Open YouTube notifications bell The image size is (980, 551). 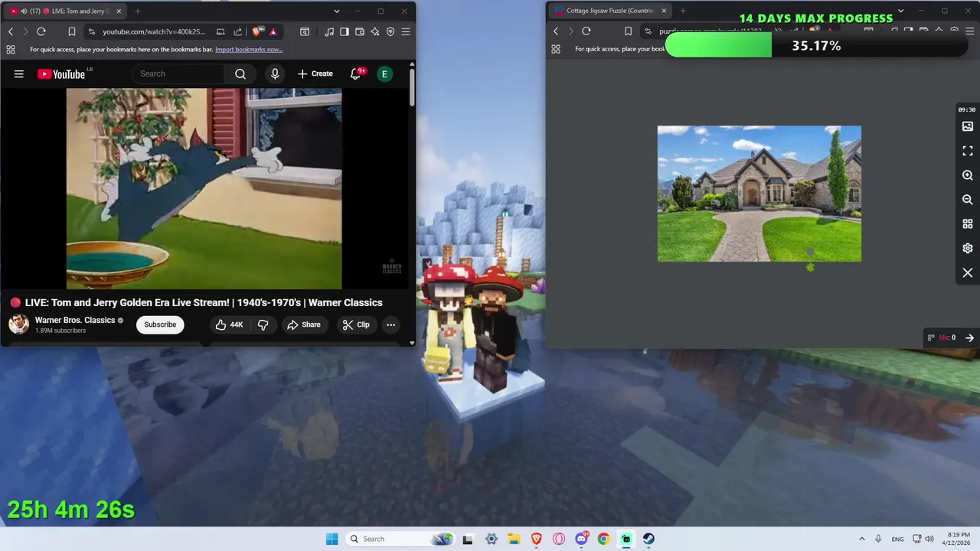pyautogui.click(x=356, y=73)
